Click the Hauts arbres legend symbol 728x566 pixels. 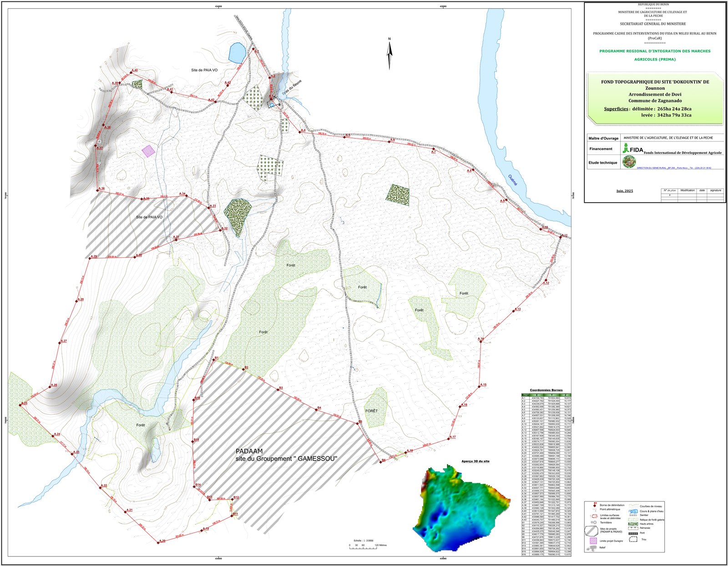click(633, 524)
